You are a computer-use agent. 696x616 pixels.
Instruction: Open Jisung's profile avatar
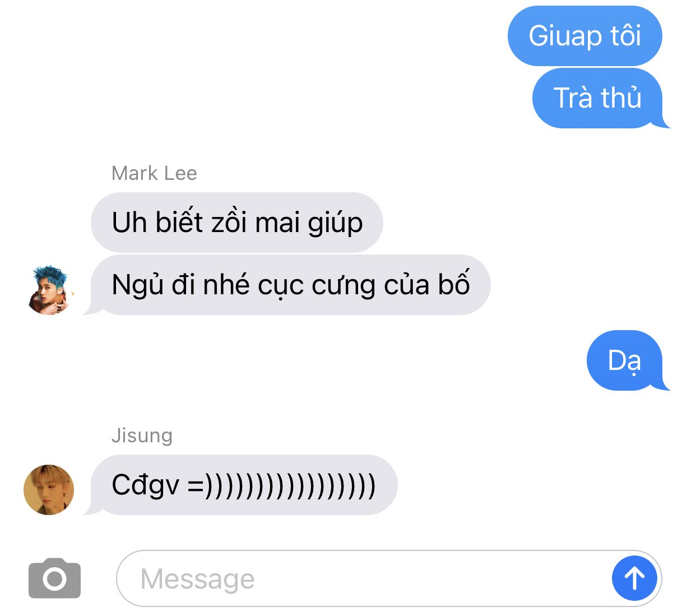49,489
